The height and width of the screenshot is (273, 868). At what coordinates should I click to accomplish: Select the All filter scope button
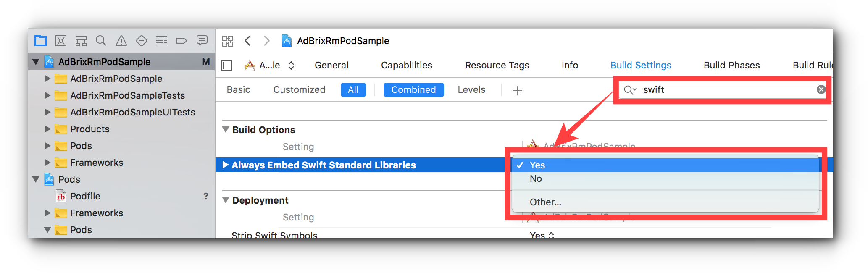pos(353,89)
